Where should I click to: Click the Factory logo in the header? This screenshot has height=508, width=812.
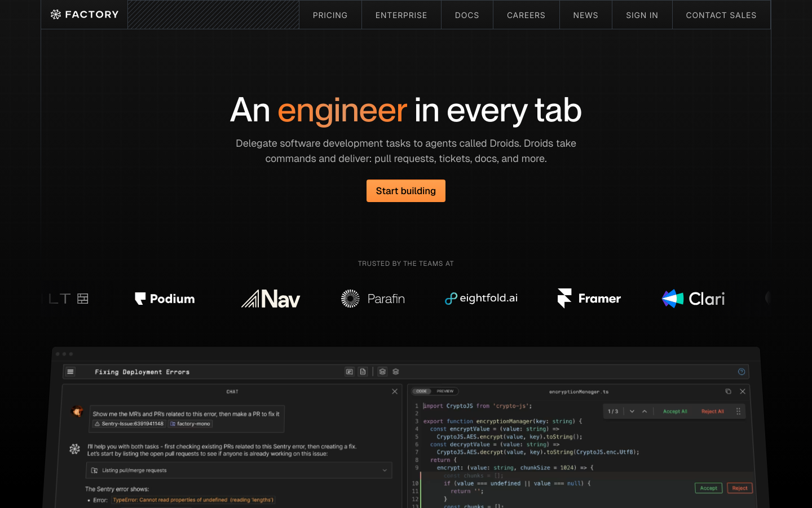85,15
